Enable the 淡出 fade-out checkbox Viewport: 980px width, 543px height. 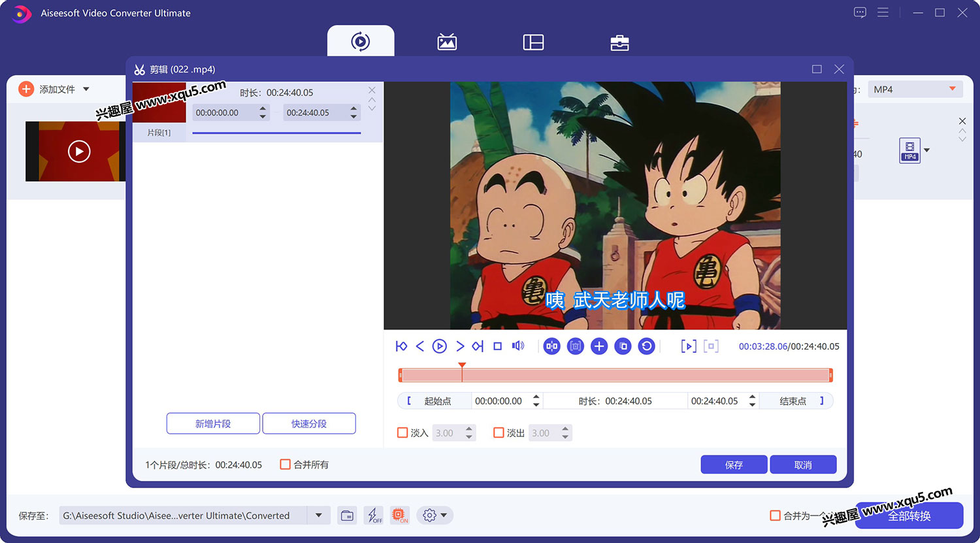[x=498, y=433]
